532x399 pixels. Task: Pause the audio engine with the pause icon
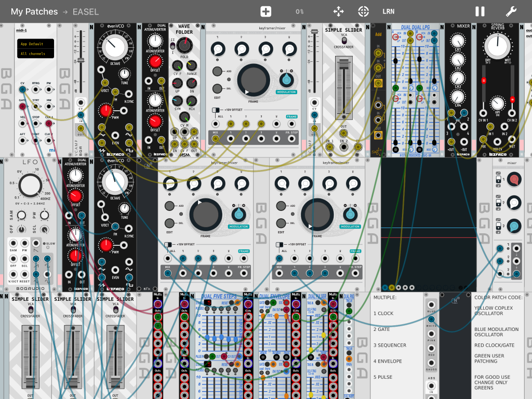click(480, 11)
